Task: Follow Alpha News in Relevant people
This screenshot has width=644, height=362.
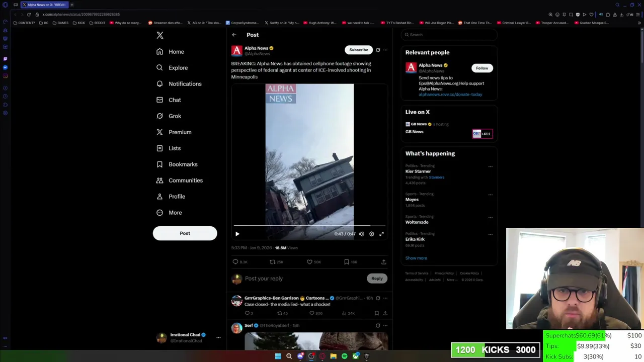Action: click(x=482, y=68)
